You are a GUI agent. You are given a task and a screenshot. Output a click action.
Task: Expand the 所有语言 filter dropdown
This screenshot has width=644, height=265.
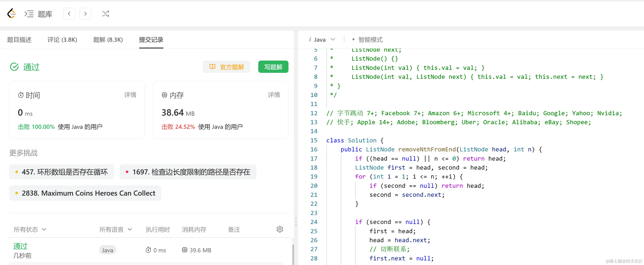[115, 229]
